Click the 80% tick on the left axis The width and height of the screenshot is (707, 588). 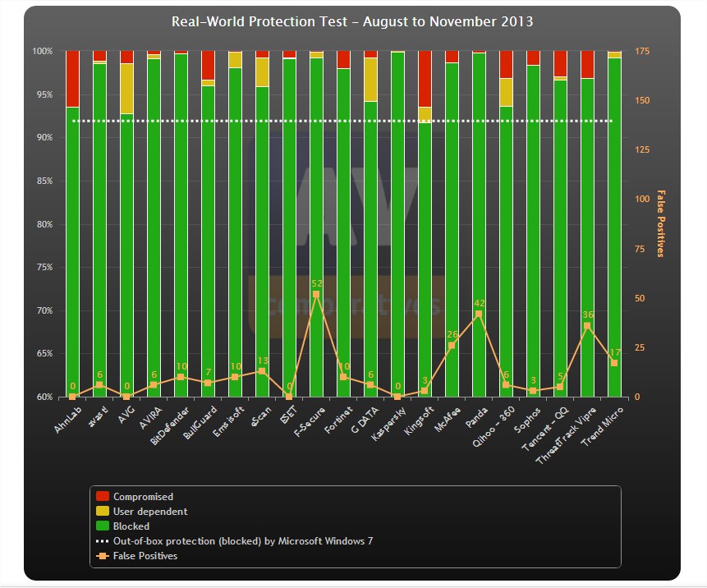point(44,224)
